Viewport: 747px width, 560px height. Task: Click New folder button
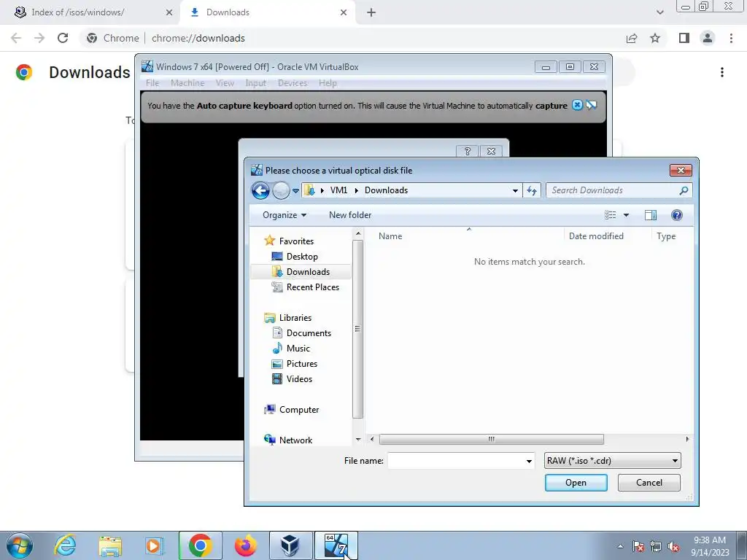350,215
